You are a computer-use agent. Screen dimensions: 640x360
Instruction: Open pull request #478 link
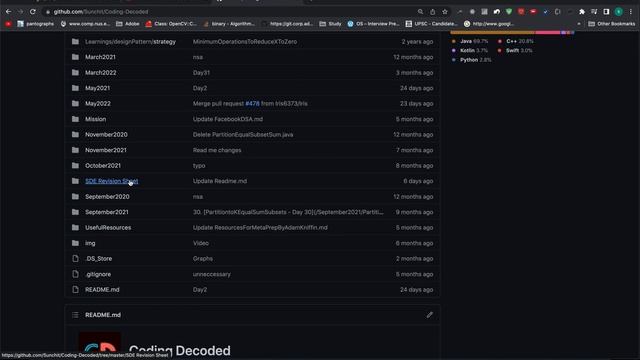(252, 104)
